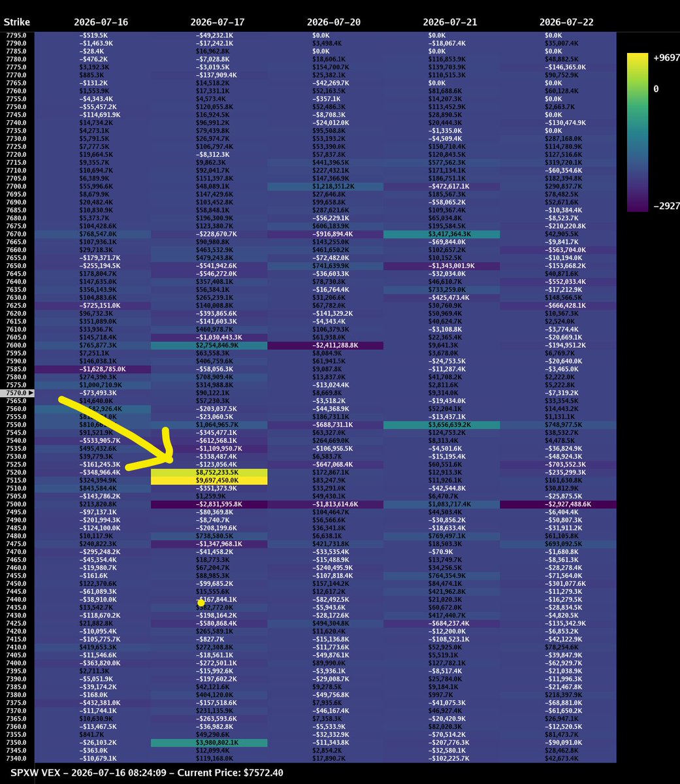Click the -$2,411,288.8K cell in 2026-07-20
680x784 pixels.
coord(326,345)
